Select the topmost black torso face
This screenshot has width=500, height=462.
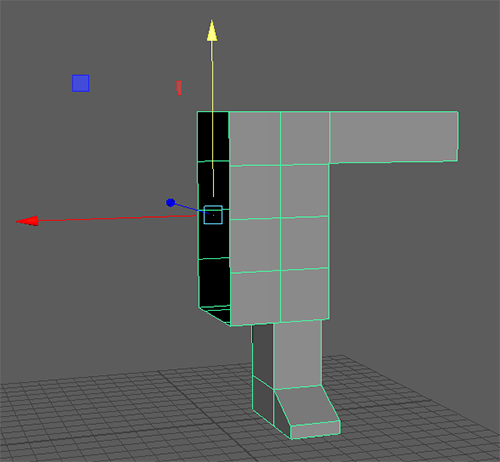pyautogui.click(x=213, y=137)
